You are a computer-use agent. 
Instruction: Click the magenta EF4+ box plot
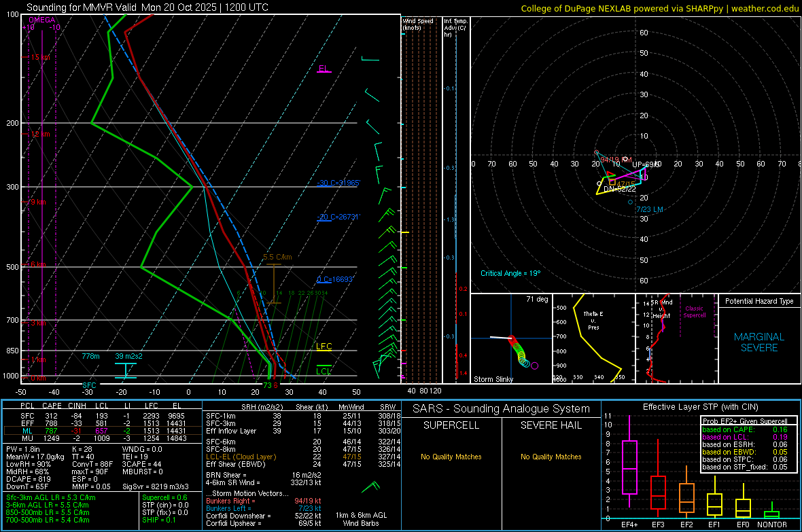[x=629, y=467]
